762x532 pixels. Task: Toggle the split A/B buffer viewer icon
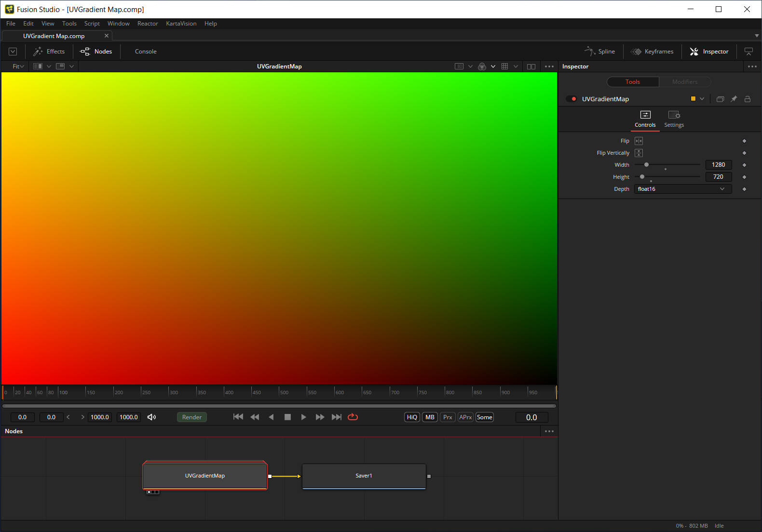38,66
